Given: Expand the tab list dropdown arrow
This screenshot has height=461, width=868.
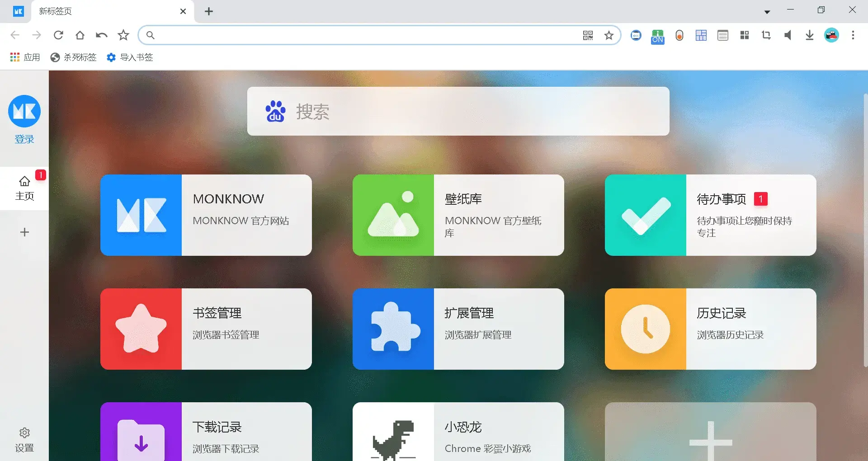Looking at the screenshot, I should [x=767, y=12].
